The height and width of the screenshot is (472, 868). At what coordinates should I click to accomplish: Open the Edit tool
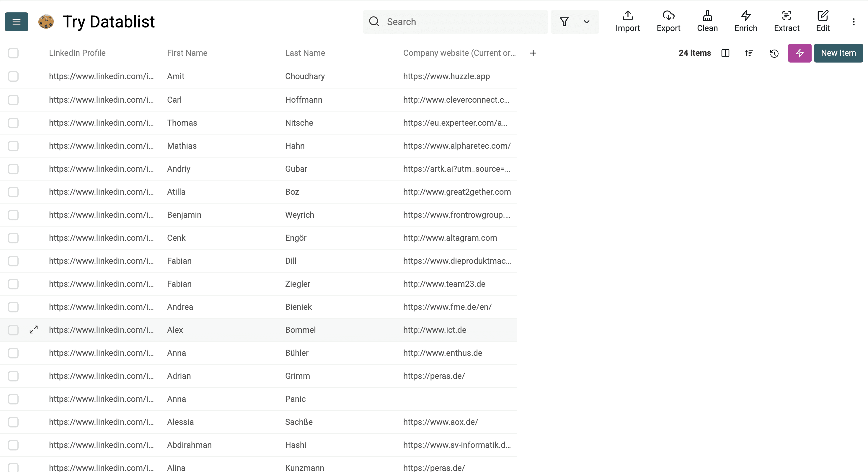click(823, 21)
